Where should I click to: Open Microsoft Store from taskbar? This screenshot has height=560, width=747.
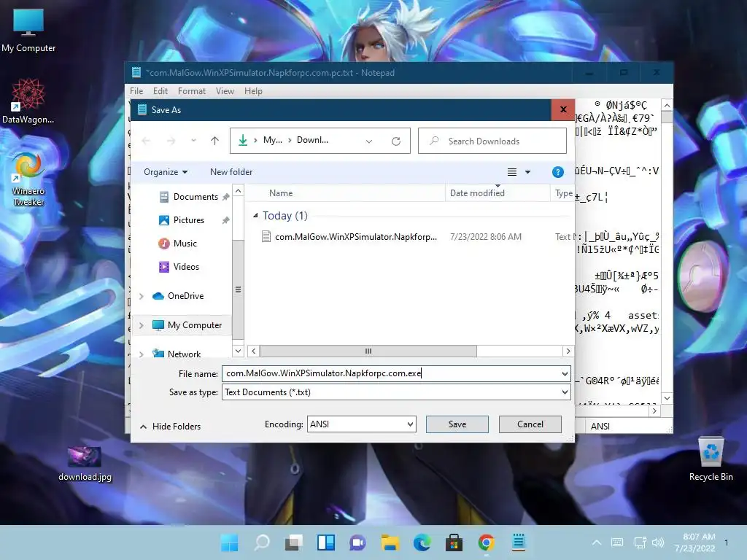click(454, 542)
